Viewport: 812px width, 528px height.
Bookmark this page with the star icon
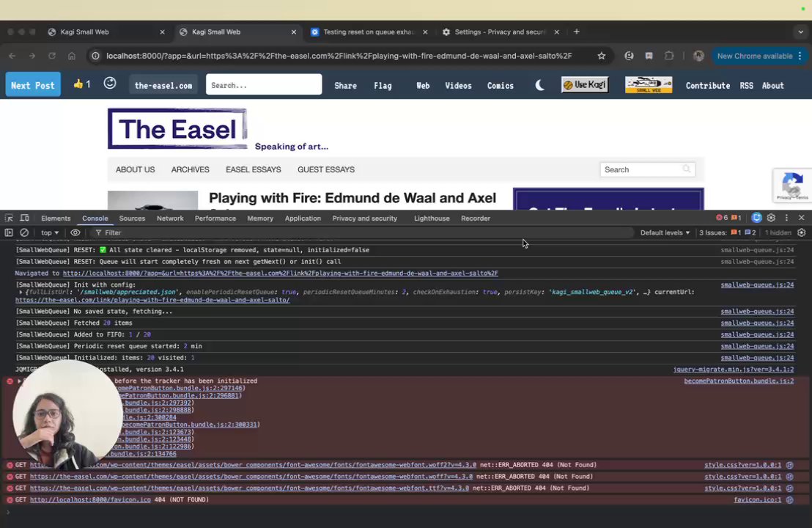[x=601, y=56]
